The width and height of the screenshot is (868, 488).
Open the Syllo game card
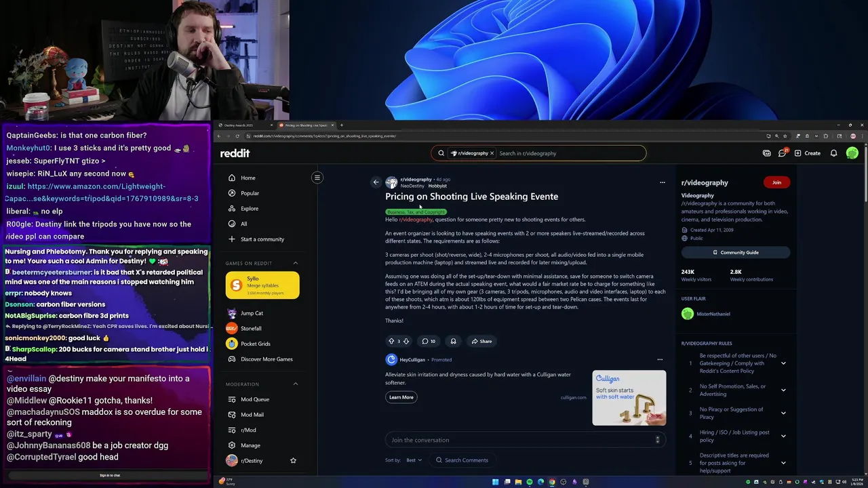tap(262, 285)
